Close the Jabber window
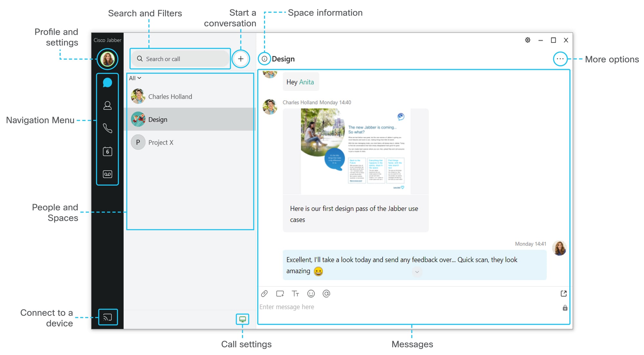This screenshot has height=355, width=644. [x=566, y=40]
